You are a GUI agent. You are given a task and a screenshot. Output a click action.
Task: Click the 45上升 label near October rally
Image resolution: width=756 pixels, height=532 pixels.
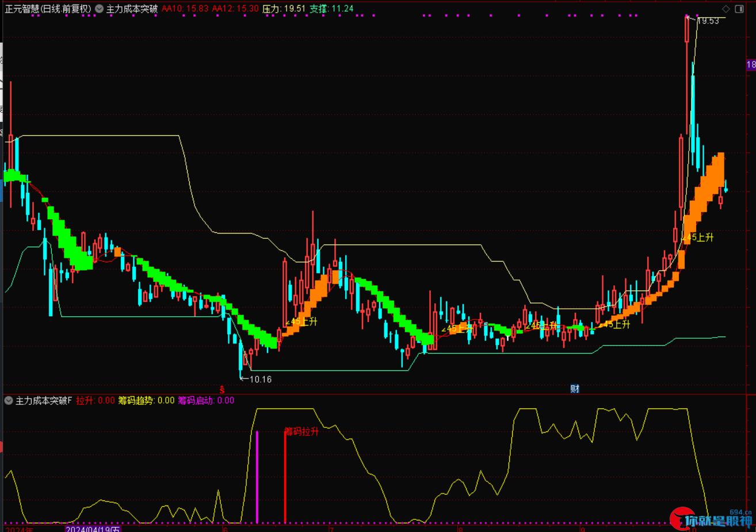coord(698,237)
